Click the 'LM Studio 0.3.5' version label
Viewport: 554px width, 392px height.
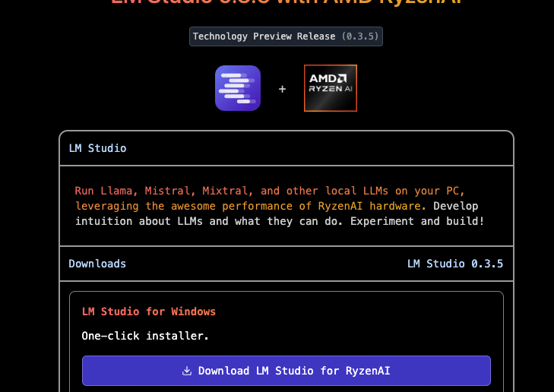pos(455,264)
